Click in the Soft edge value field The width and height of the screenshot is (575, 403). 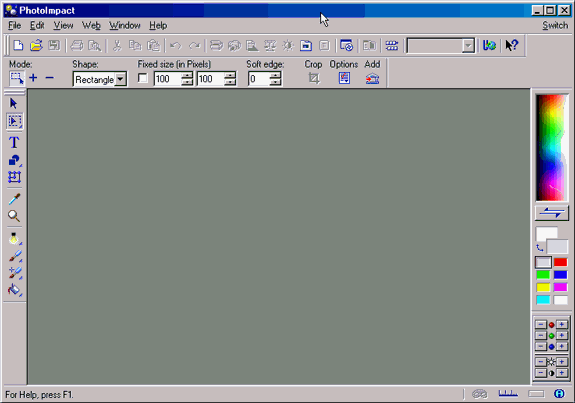259,79
